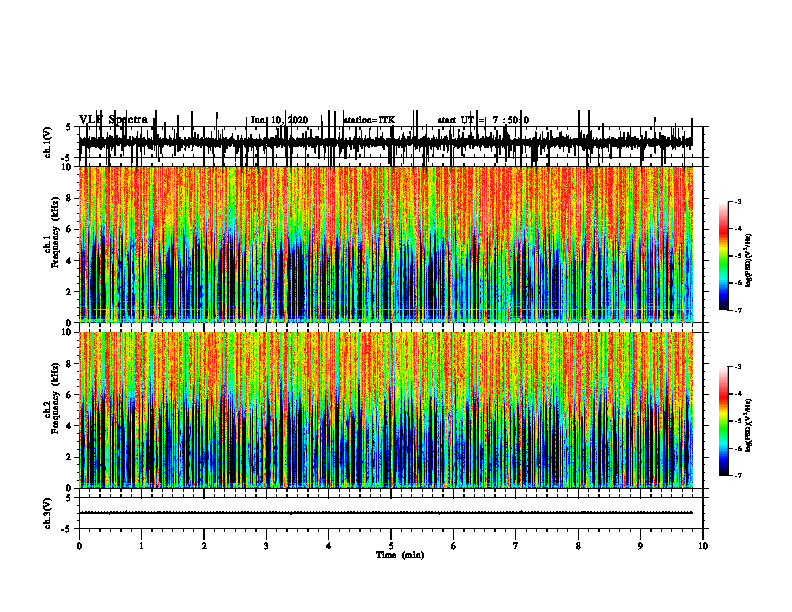Click the x-axis tick label '9'
This screenshot has height=612, width=792.
coord(640,546)
